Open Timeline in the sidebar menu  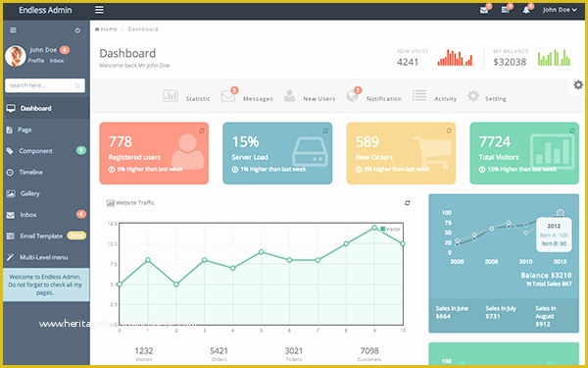46,173
